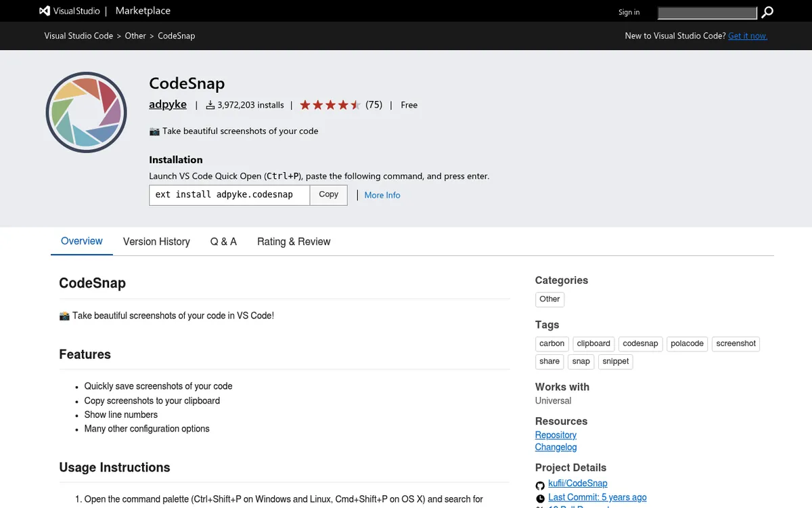Click 'Show line numbers' bullet
The width and height of the screenshot is (812, 508).
[x=121, y=415]
